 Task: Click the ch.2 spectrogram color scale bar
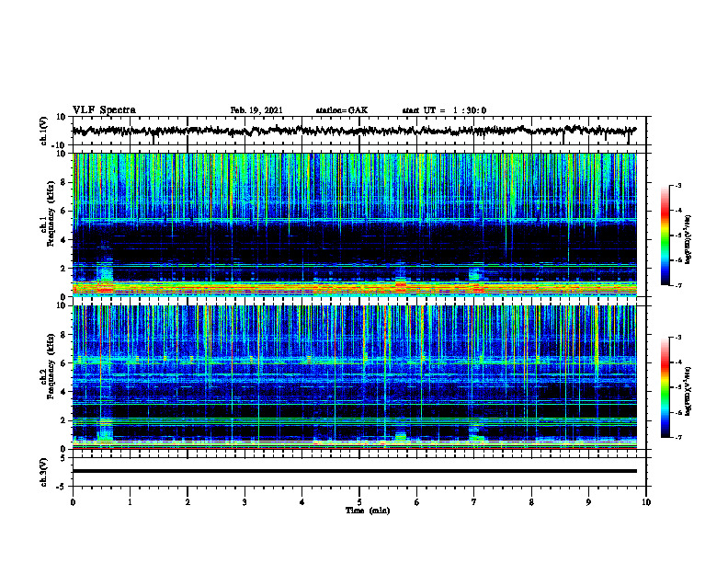[x=665, y=387]
